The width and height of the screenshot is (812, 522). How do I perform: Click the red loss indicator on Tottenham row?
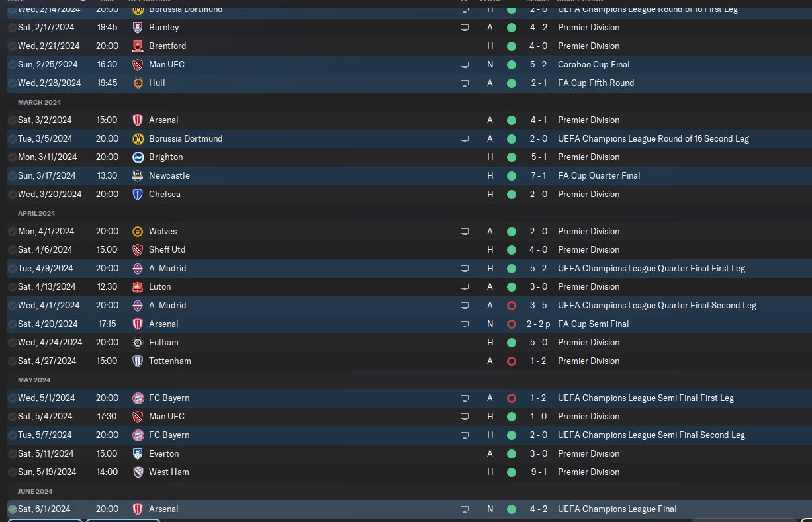pos(511,361)
